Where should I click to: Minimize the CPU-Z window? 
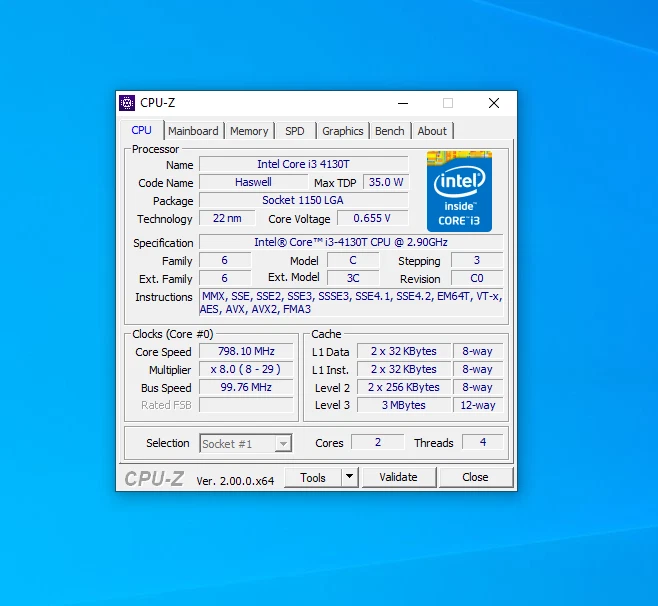pyautogui.click(x=403, y=103)
